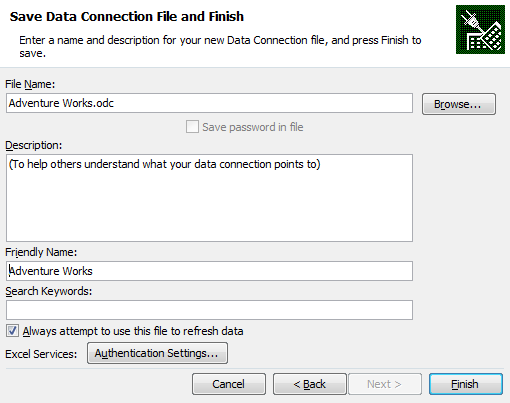Click the Save Data Connection File and Finish heading

127,16
